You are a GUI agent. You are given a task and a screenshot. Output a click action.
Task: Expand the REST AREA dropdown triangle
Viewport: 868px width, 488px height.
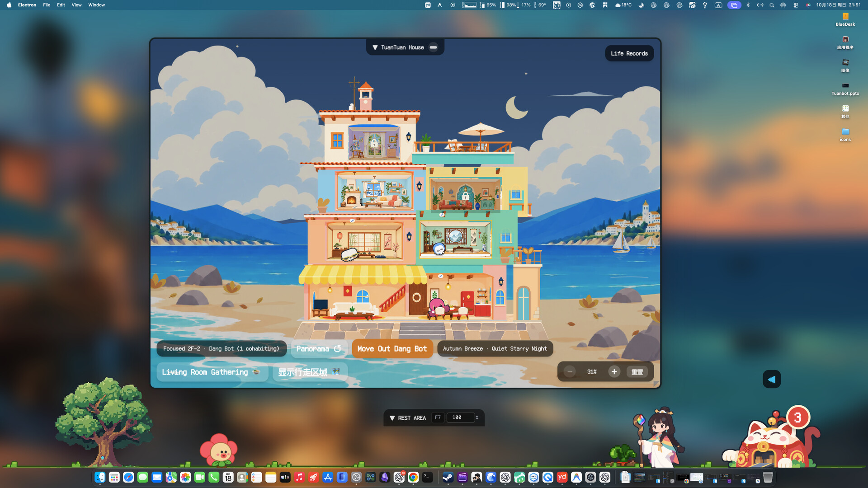point(392,418)
